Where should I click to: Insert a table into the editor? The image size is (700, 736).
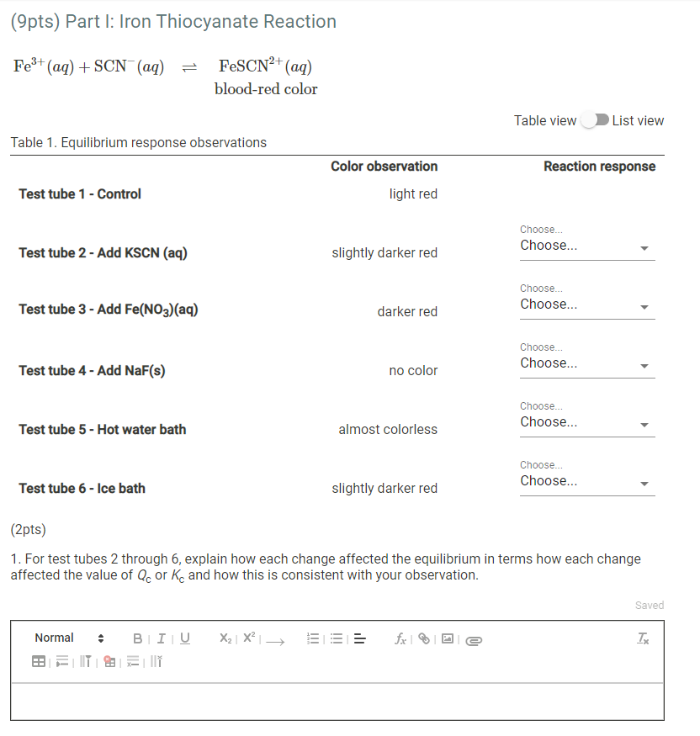(39, 662)
